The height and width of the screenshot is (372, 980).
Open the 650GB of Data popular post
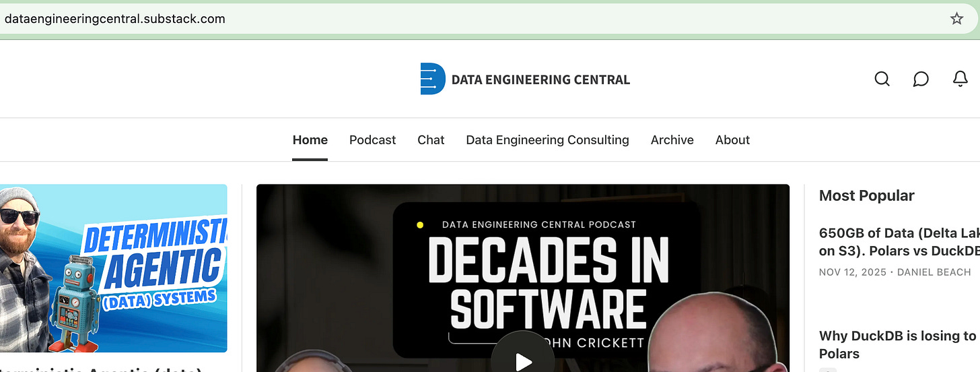click(x=899, y=242)
